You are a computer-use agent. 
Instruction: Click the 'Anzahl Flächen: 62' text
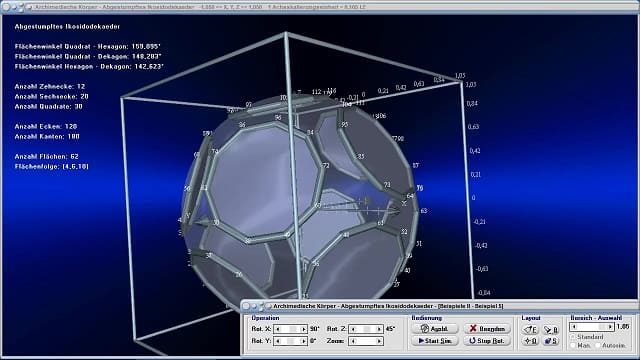pos(47,156)
